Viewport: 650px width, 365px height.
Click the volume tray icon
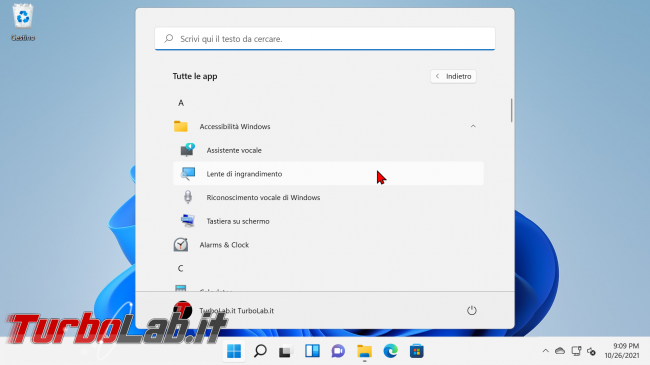(592, 351)
